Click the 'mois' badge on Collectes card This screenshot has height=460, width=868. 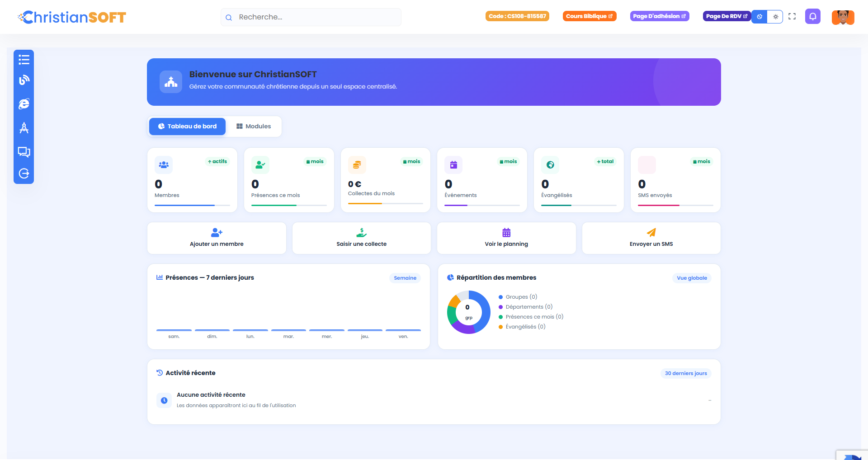(x=411, y=161)
